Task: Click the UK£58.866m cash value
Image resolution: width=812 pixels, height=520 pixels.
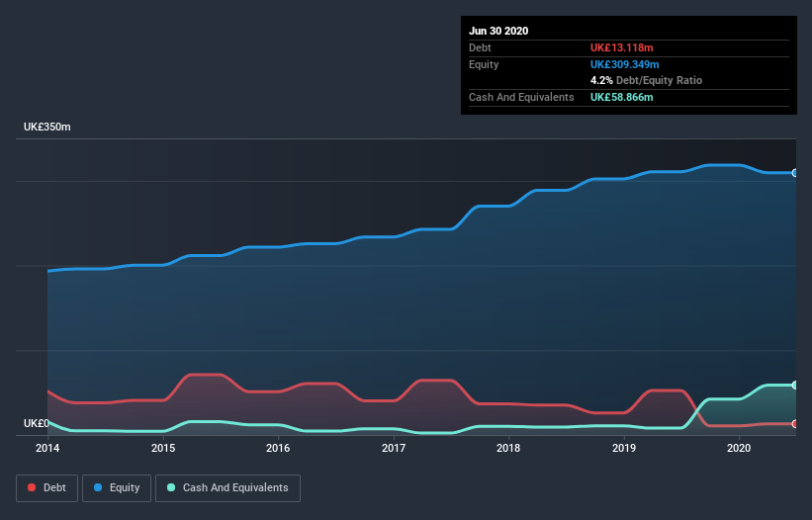Action: 621,97
